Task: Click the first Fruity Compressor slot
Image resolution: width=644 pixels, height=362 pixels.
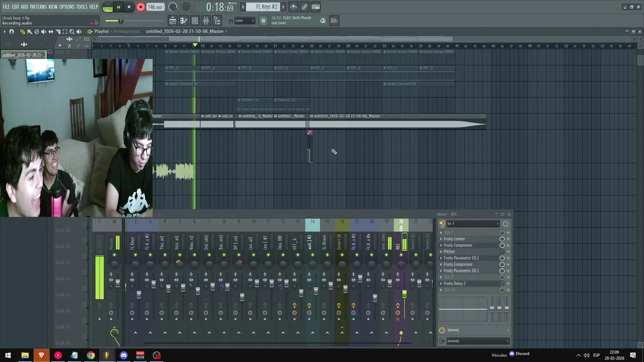Action: (458, 245)
